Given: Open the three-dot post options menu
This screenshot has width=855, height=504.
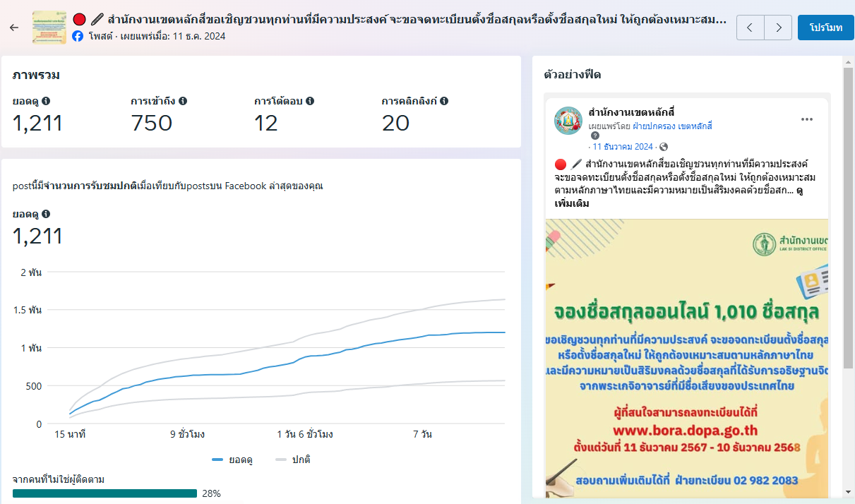Looking at the screenshot, I should tap(807, 119).
